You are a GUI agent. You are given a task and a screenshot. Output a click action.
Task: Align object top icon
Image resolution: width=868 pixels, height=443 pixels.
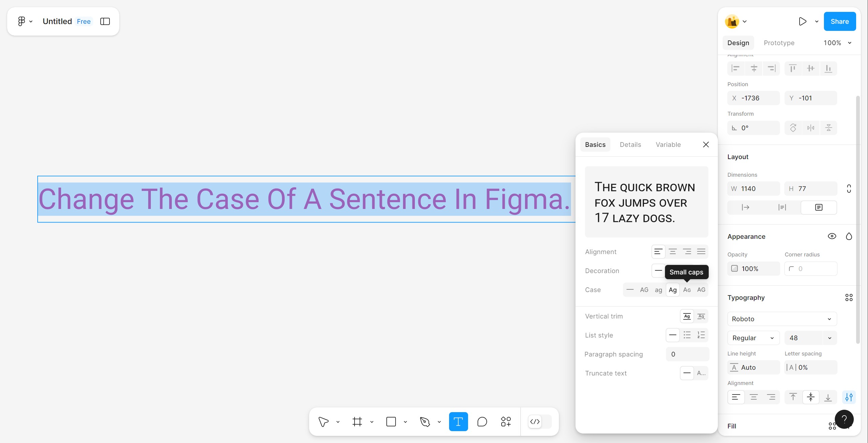click(x=793, y=69)
